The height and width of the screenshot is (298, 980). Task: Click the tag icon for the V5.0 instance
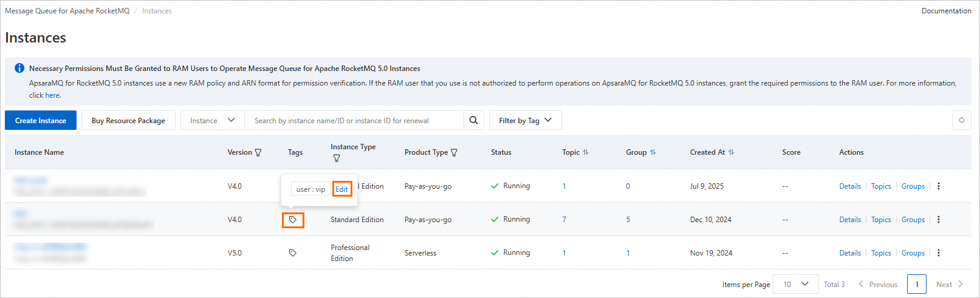[293, 253]
